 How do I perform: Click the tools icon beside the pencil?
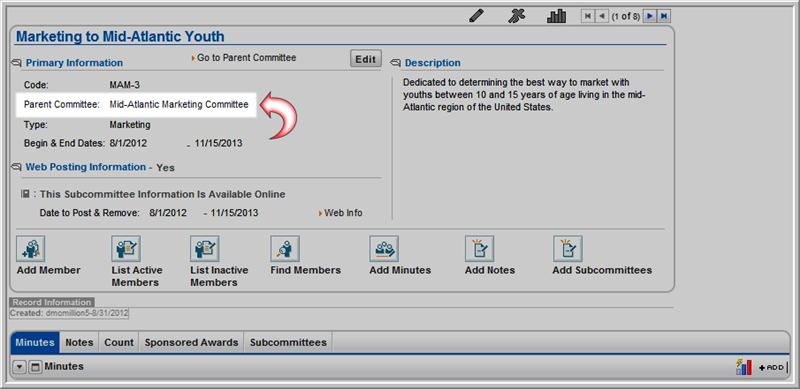516,16
